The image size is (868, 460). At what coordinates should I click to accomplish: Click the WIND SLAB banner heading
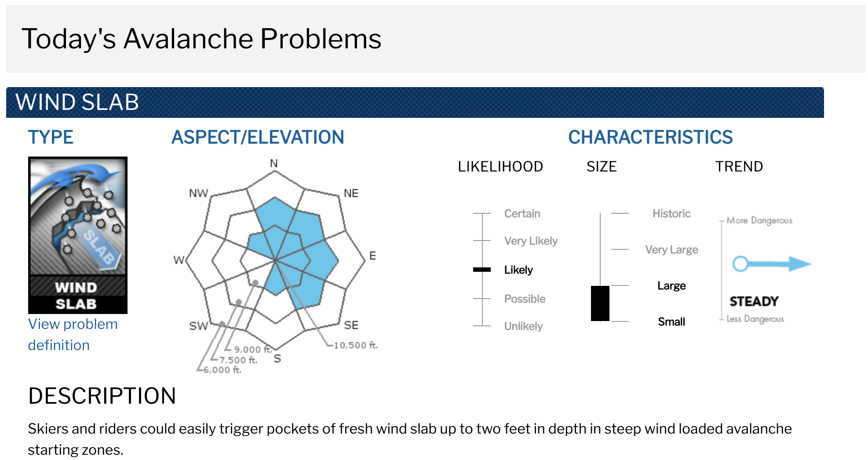click(77, 102)
